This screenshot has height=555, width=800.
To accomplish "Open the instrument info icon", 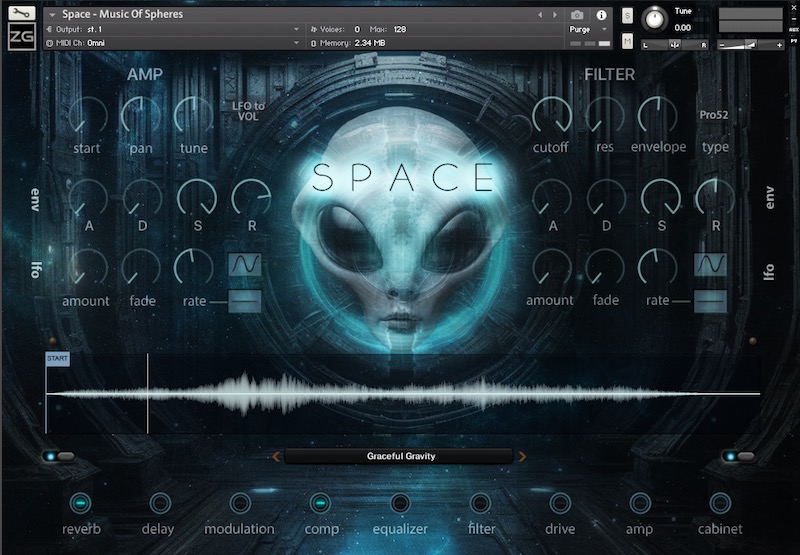I will pos(601,15).
